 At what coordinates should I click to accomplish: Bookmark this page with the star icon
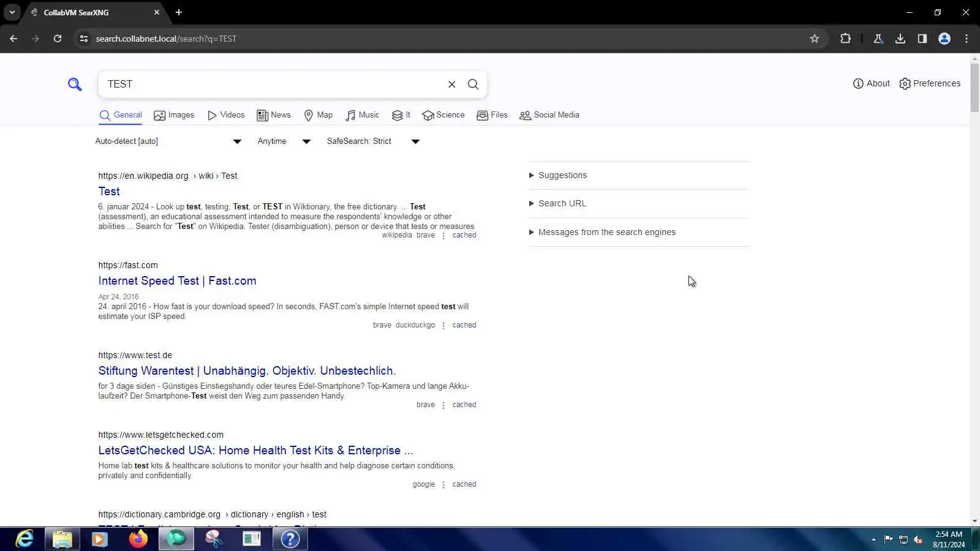point(815,39)
